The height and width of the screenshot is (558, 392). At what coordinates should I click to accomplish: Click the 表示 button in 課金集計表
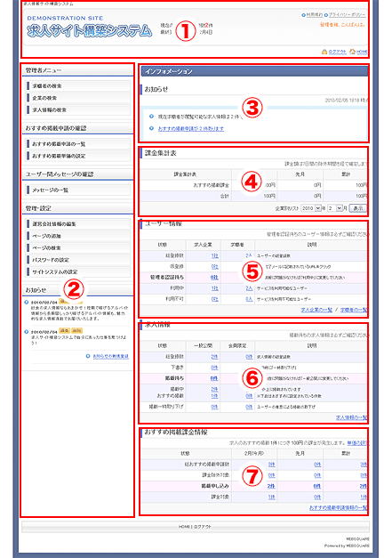[357, 208]
